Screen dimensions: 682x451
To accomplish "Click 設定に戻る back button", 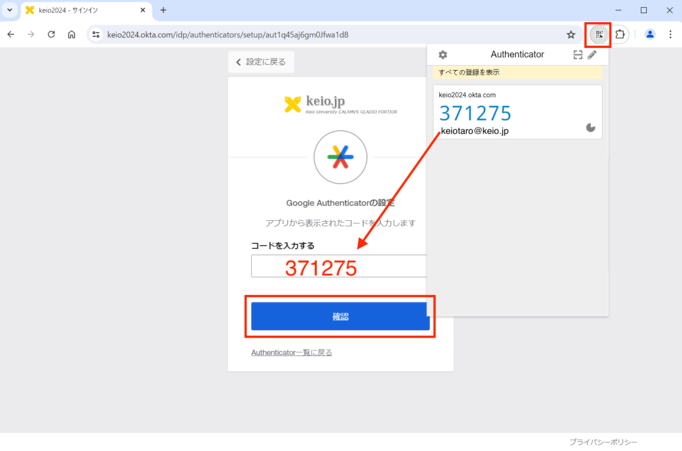I will (x=261, y=62).
